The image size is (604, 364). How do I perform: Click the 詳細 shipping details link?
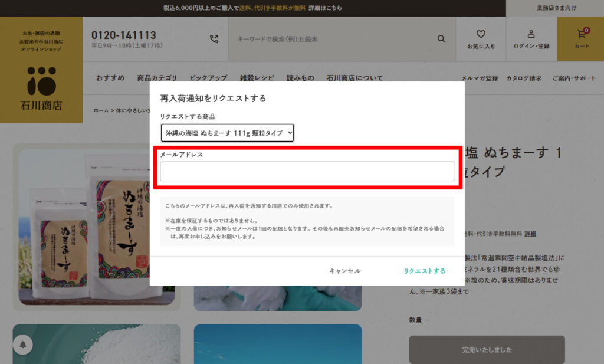[530, 234]
